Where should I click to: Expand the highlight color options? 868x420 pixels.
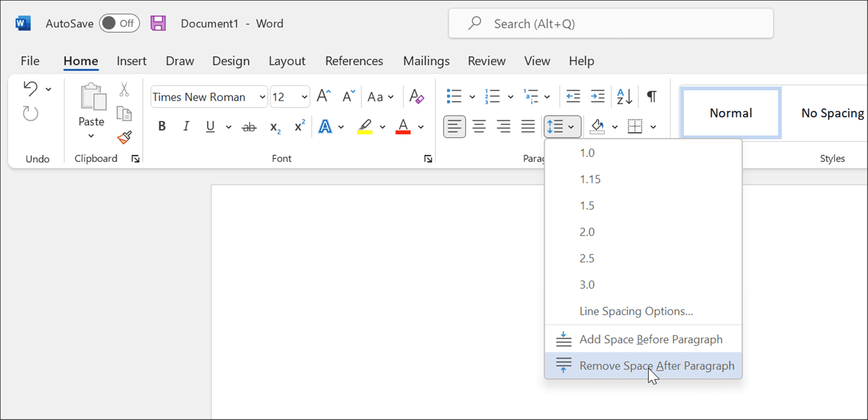tap(382, 126)
